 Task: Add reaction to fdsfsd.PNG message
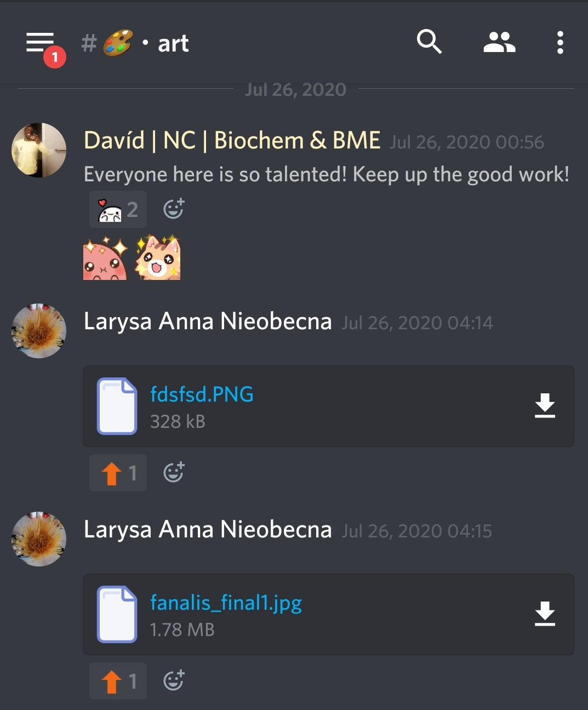174,472
